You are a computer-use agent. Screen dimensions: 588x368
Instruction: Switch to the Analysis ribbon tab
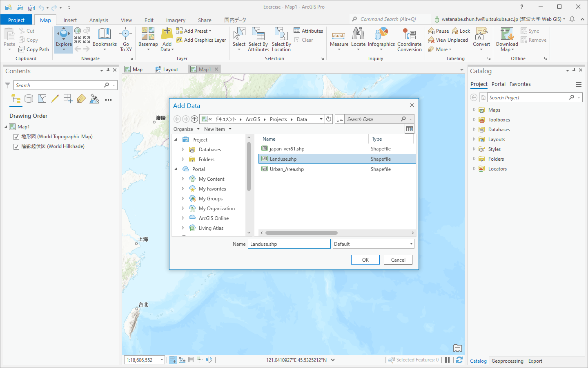coord(98,20)
